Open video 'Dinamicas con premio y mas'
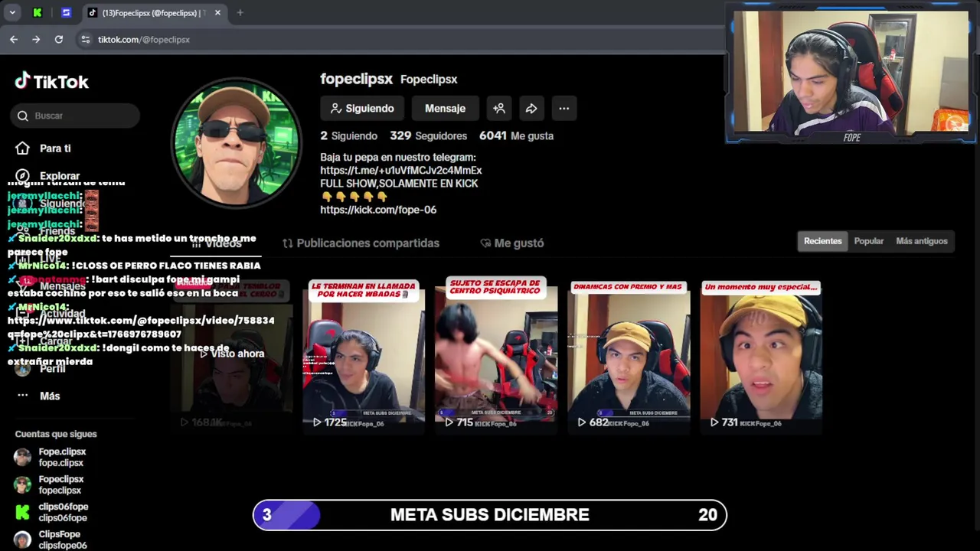 point(629,354)
